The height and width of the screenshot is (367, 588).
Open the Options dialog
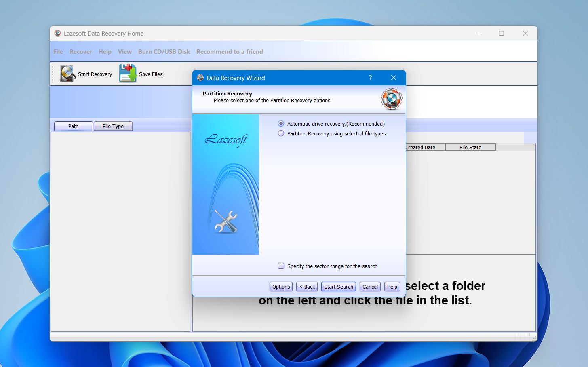click(x=280, y=286)
